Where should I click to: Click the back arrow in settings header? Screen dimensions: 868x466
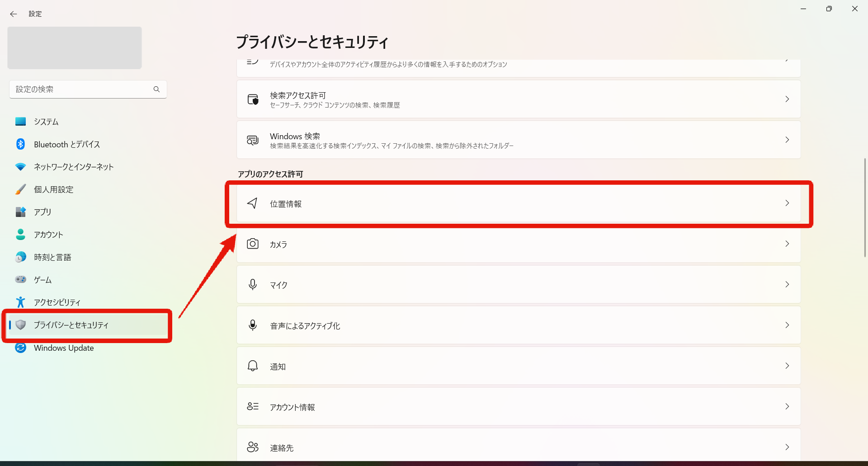click(14, 14)
